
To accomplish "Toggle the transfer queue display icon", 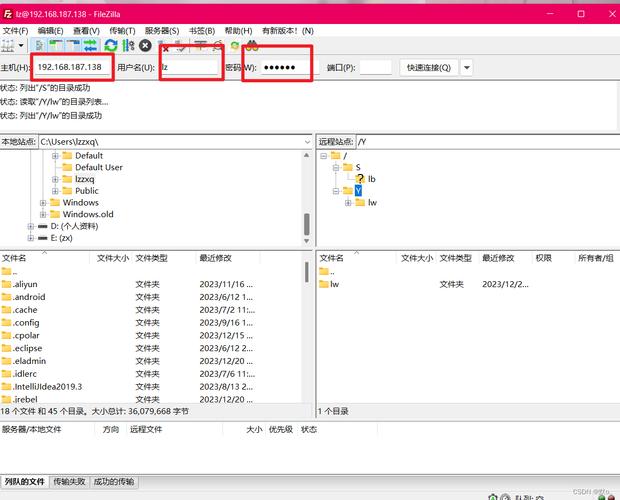I will point(91,45).
